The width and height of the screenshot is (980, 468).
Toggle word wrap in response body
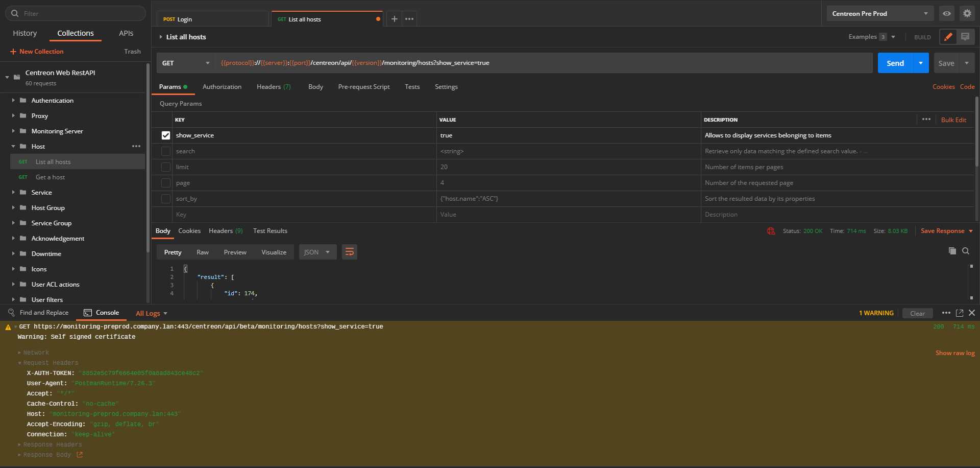(x=349, y=252)
